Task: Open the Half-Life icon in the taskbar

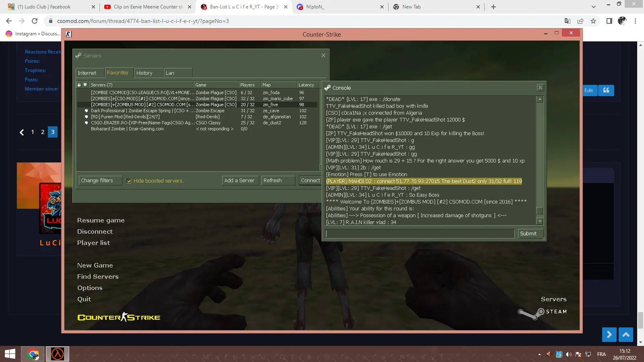Action: 58,354
